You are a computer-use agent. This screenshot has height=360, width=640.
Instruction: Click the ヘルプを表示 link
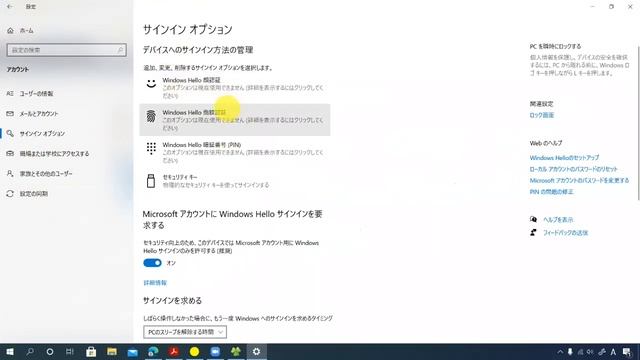pos(558,220)
